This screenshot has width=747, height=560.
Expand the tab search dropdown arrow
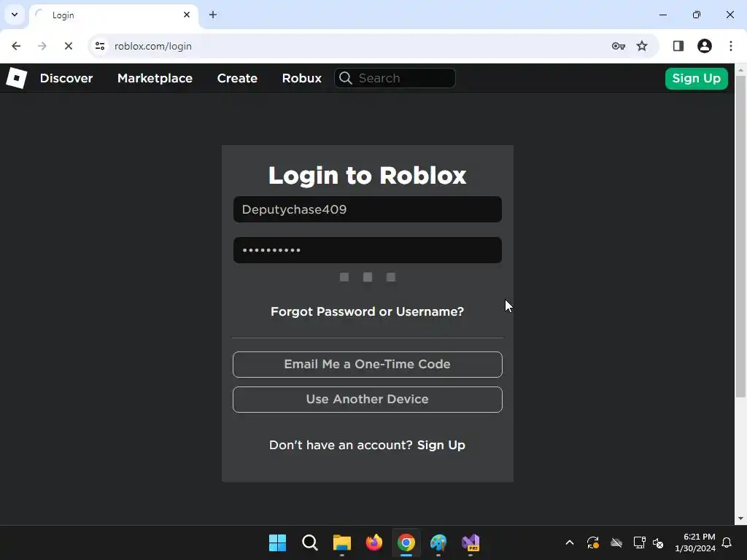[x=15, y=15]
